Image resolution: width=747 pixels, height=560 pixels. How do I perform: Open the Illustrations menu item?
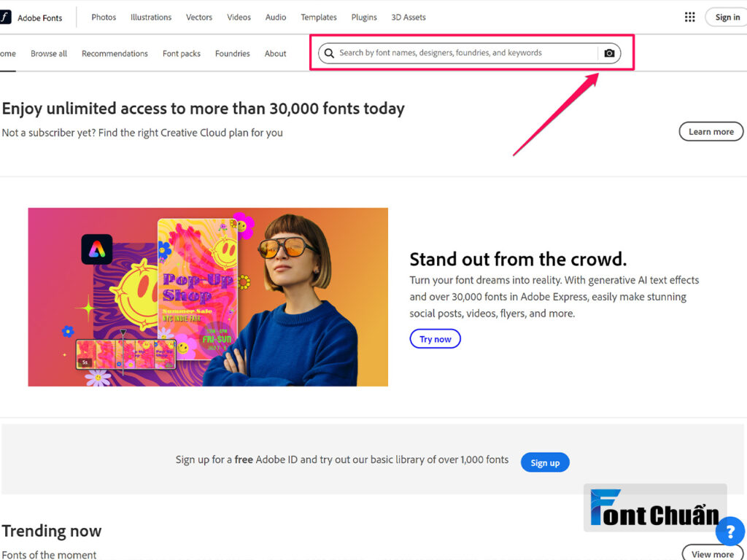click(x=151, y=17)
